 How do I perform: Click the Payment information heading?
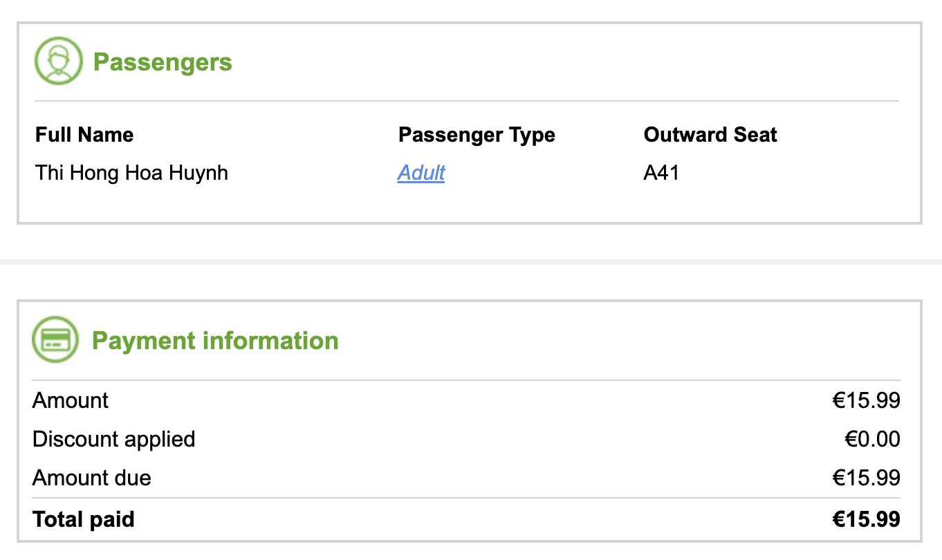[215, 341]
